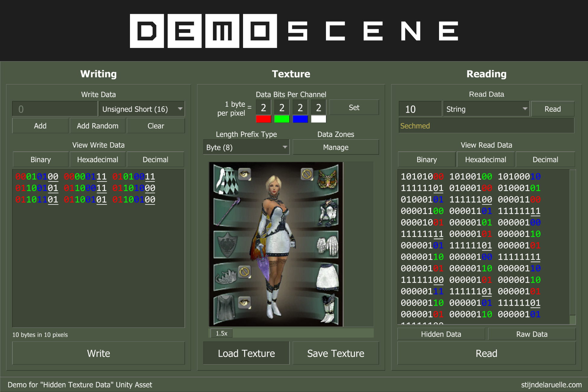Click the stijndelaruelle.com link
588x392 pixels.
coord(551,385)
